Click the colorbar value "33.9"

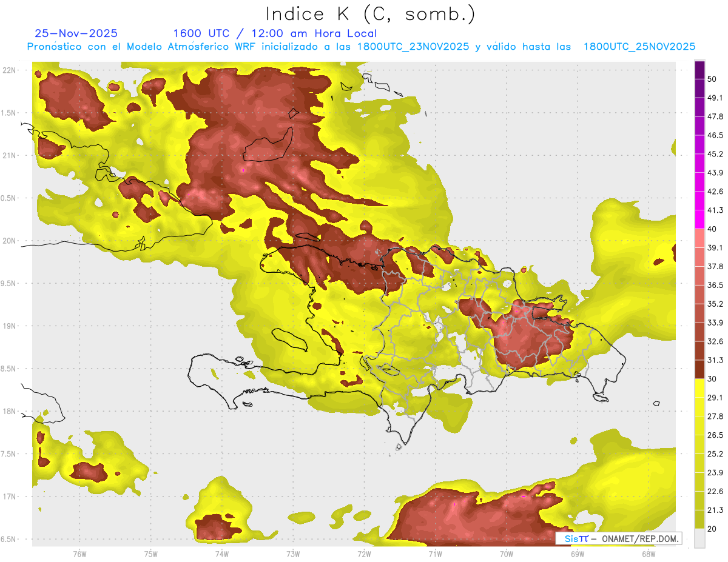(715, 323)
